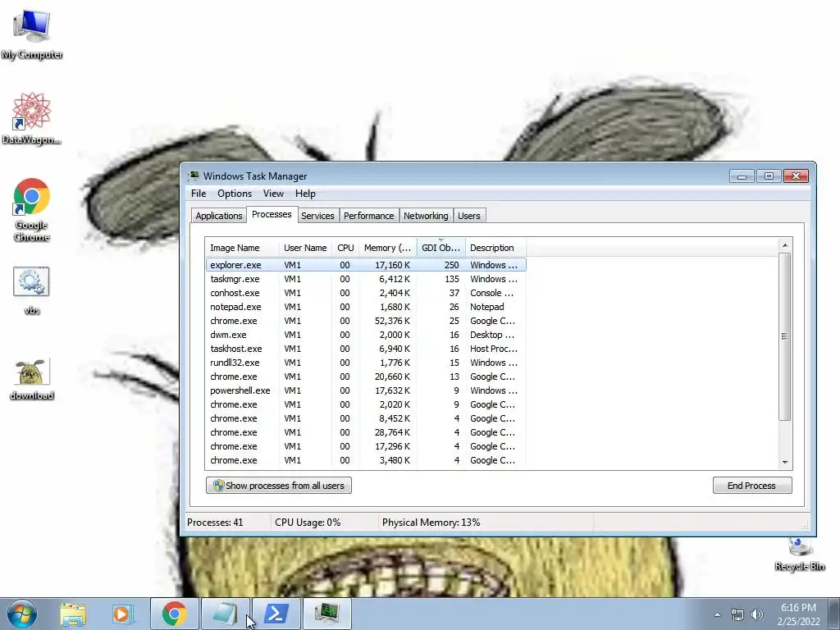The height and width of the screenshot is (630, 840).
Task: Select the dwm.exe process row
Action: tap(366, 335)
